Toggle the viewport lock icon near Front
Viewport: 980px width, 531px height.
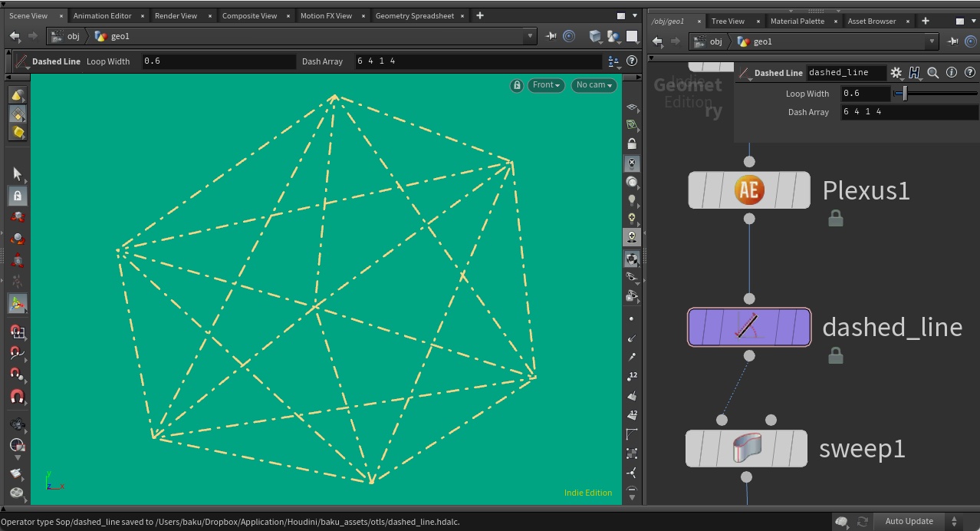(517, 85)
